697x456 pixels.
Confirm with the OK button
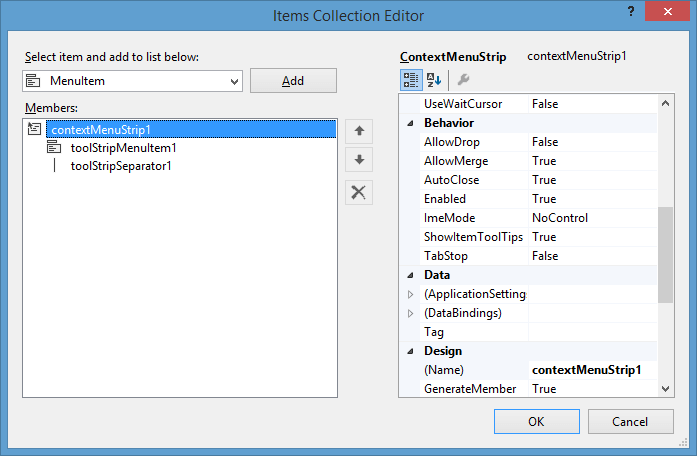pyautogui.click(x=537, y=421)
